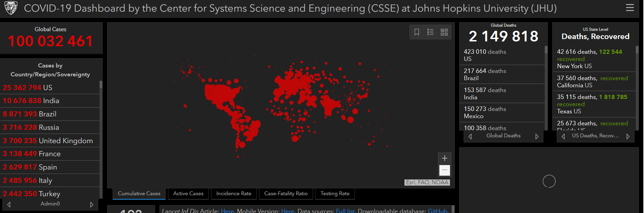The height and width of the screenshot is (213, 644).
Task: Open the data sources 'Full list' link
Action: tap(345, 211)
